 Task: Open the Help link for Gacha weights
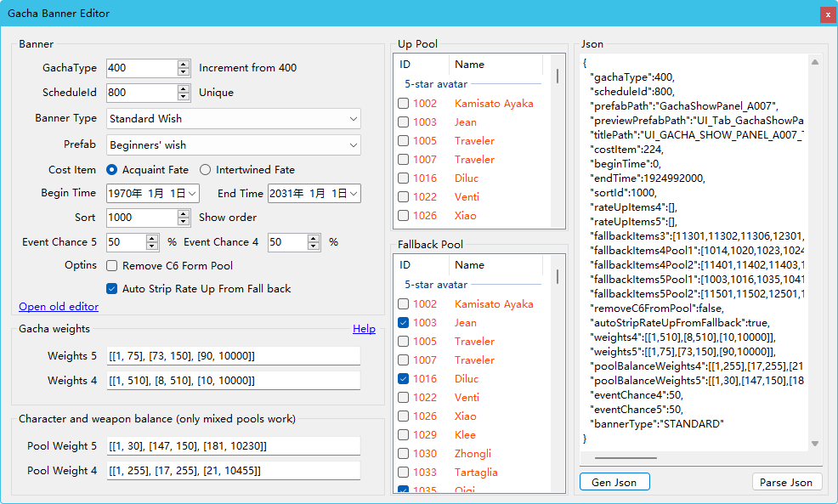[364, 329]
